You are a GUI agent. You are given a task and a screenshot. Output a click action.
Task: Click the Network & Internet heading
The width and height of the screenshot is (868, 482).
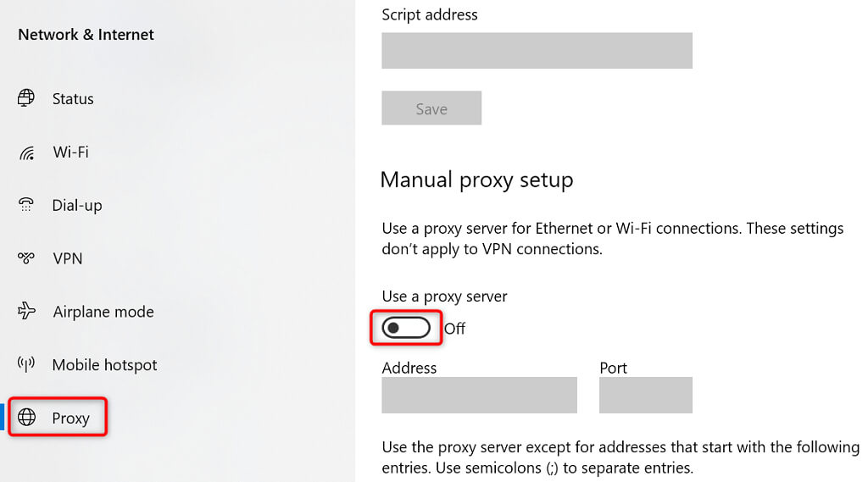coord(86,35)
